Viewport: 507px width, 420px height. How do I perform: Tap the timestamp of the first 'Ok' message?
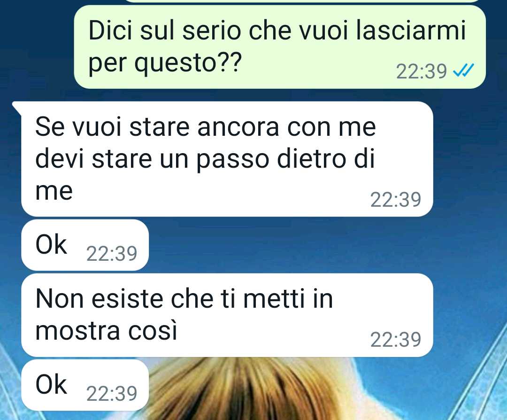point(112,254)
